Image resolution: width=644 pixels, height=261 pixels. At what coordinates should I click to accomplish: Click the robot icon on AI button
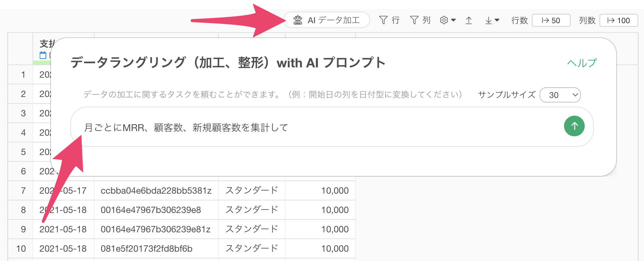(x=298, y=20)
